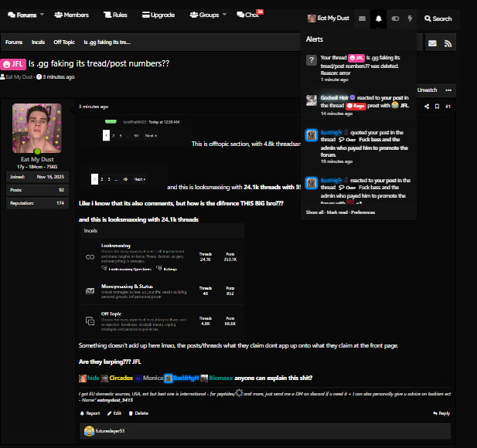Open the alerts bell icon

(378, 19)
